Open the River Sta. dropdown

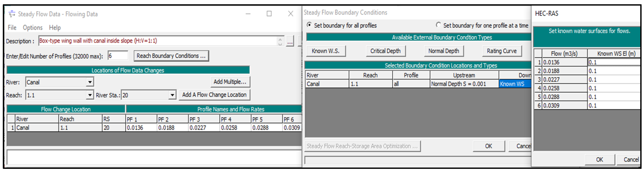pos(172,95)
